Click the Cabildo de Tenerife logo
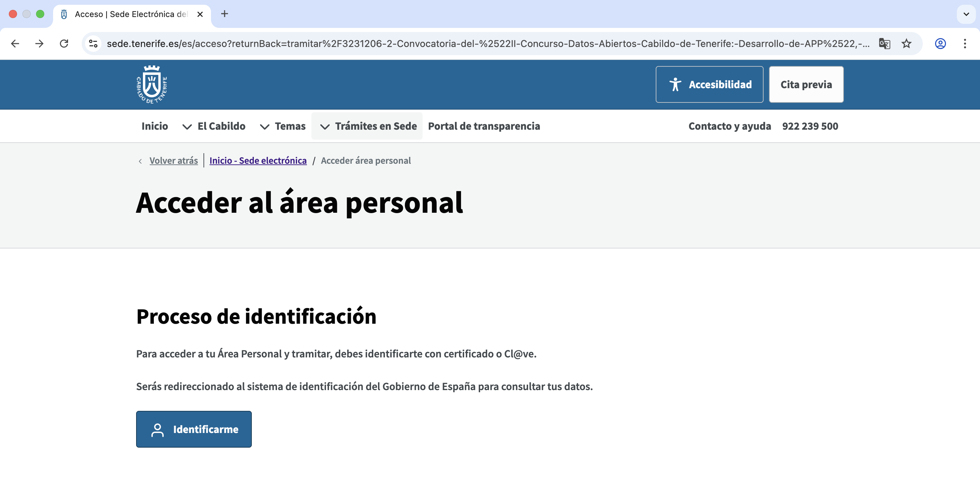The width and height of the screenshot is (980, 482). (152, 84)
